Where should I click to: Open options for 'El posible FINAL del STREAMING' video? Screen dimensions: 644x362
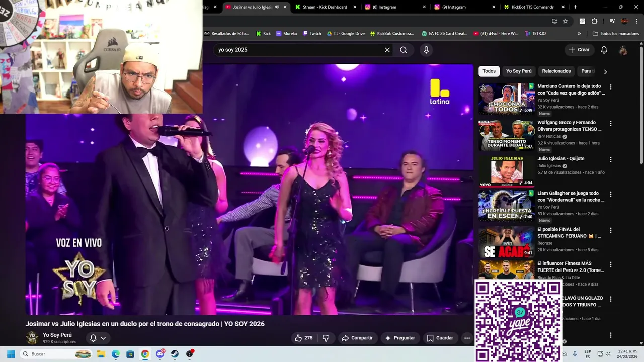pos(611,230)
